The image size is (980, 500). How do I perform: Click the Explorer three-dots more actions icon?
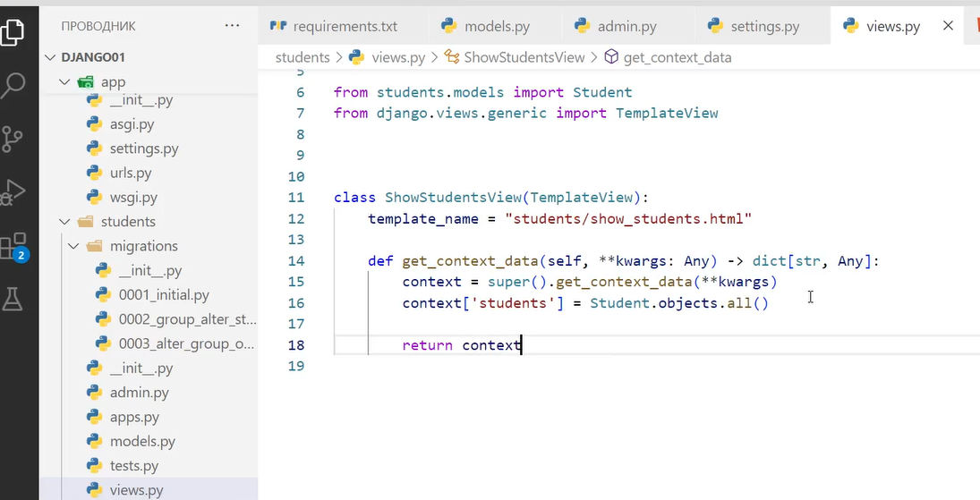point(233,26)
